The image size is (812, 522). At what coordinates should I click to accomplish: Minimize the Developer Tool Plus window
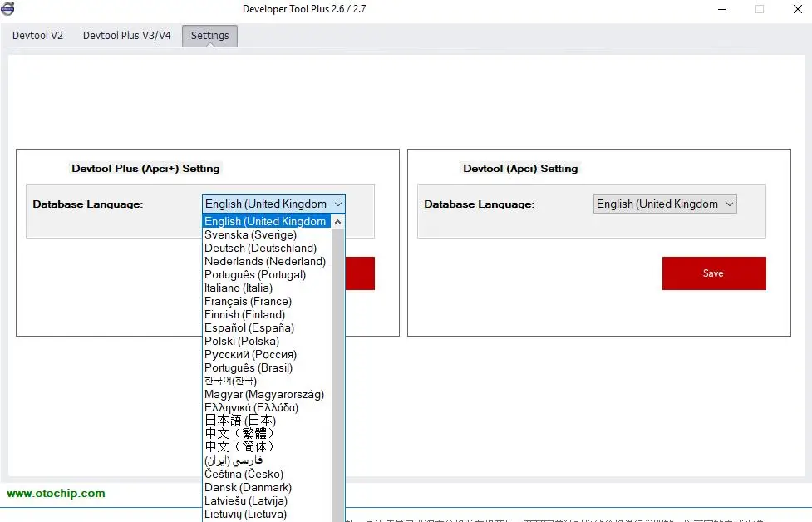(x=722, y=9)
